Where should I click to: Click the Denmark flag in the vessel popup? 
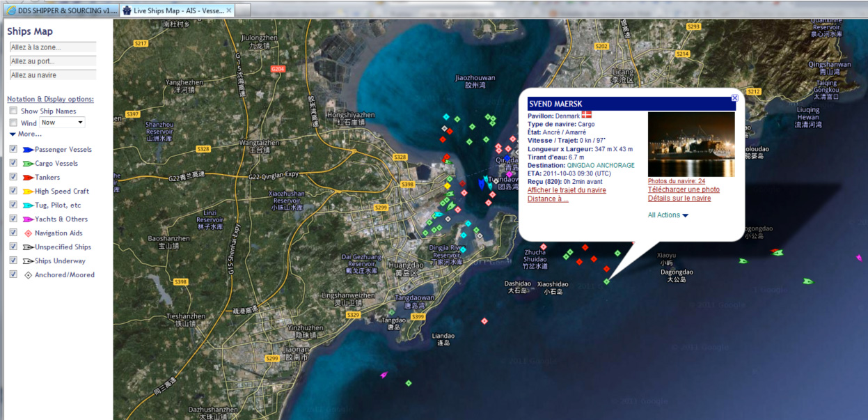coord(586,115)
